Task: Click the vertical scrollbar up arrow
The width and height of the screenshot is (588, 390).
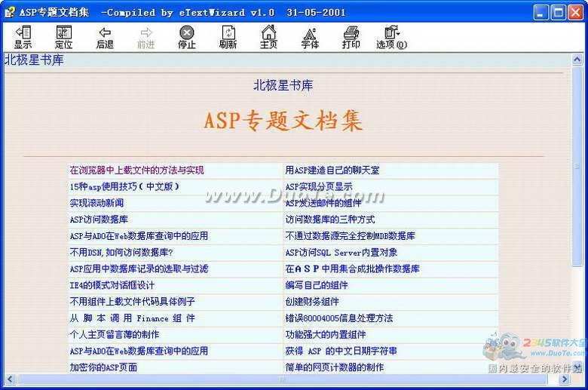Action: (x=577, y=59)
